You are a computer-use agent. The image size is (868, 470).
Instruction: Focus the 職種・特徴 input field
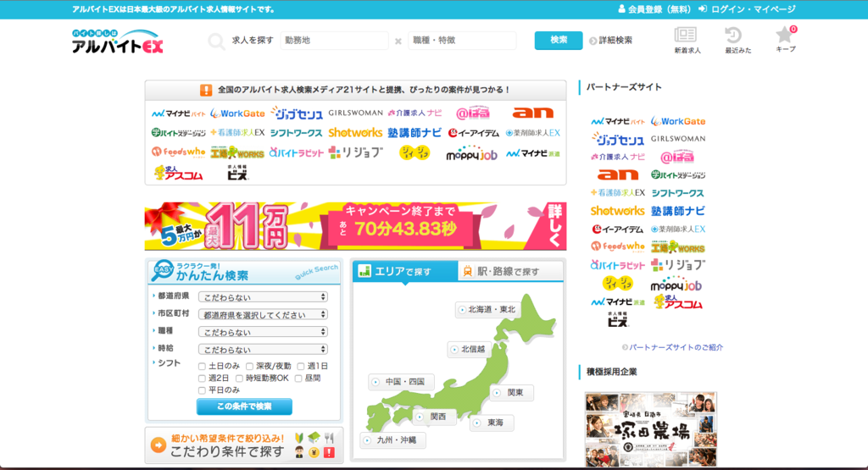tap(462, 41)
